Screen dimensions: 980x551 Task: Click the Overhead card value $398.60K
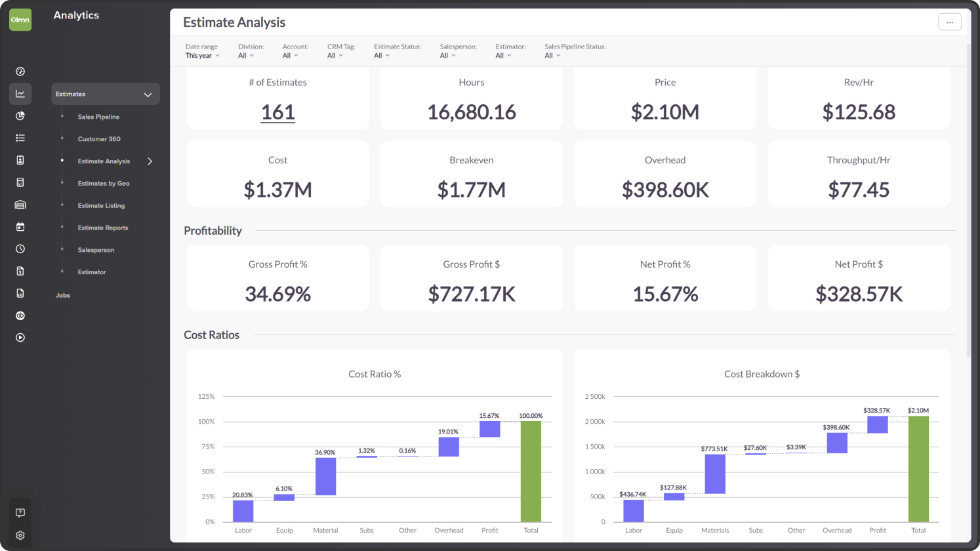click(665, 190)
